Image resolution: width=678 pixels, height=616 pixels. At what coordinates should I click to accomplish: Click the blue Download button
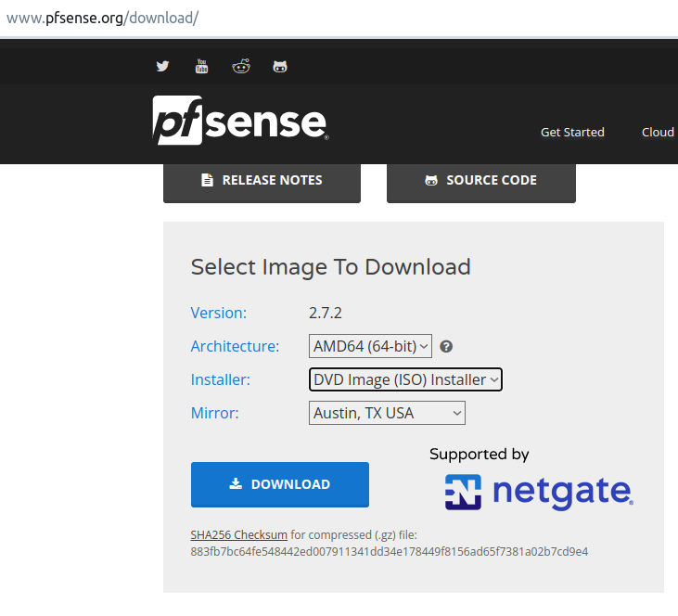click(280, 484)
